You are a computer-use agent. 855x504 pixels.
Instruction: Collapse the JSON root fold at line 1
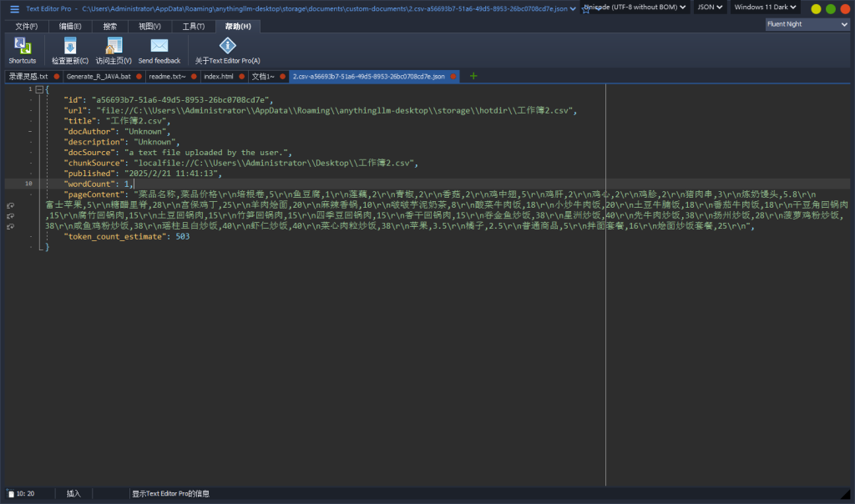(x=38, y=89)
